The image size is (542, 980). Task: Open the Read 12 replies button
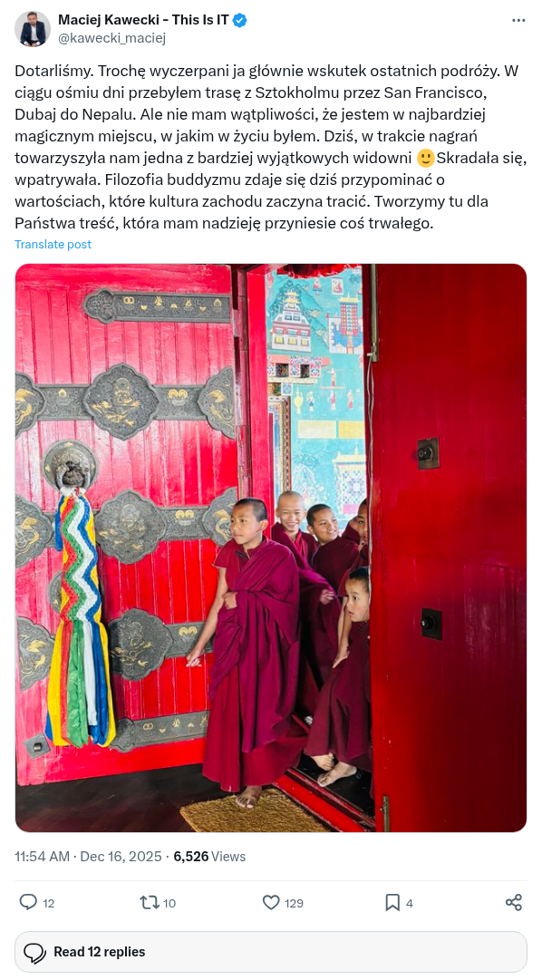pos(271,952)
